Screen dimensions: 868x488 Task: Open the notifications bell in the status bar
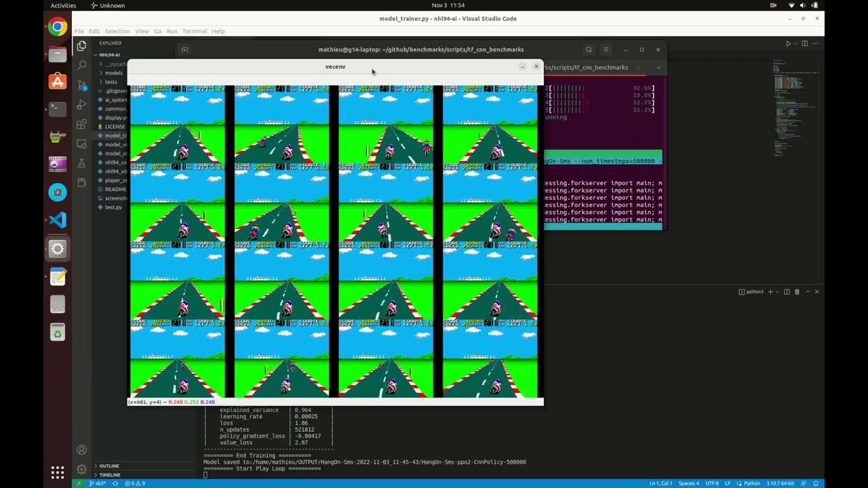click(816, 483)
